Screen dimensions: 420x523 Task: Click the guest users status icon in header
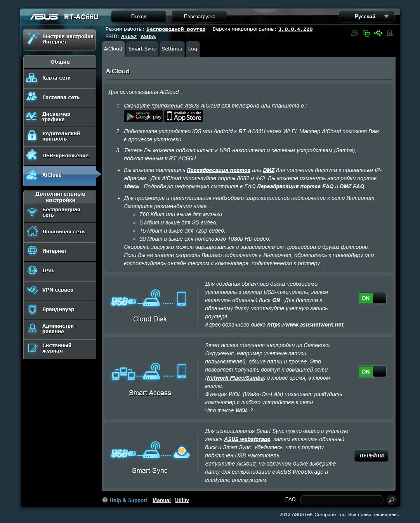point(354,33)
